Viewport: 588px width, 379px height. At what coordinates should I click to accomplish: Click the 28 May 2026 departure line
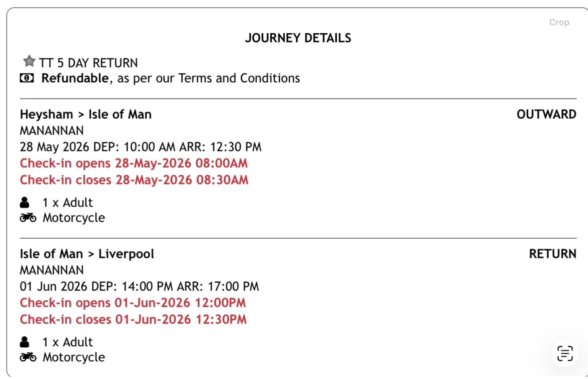[x=141, y=147]
